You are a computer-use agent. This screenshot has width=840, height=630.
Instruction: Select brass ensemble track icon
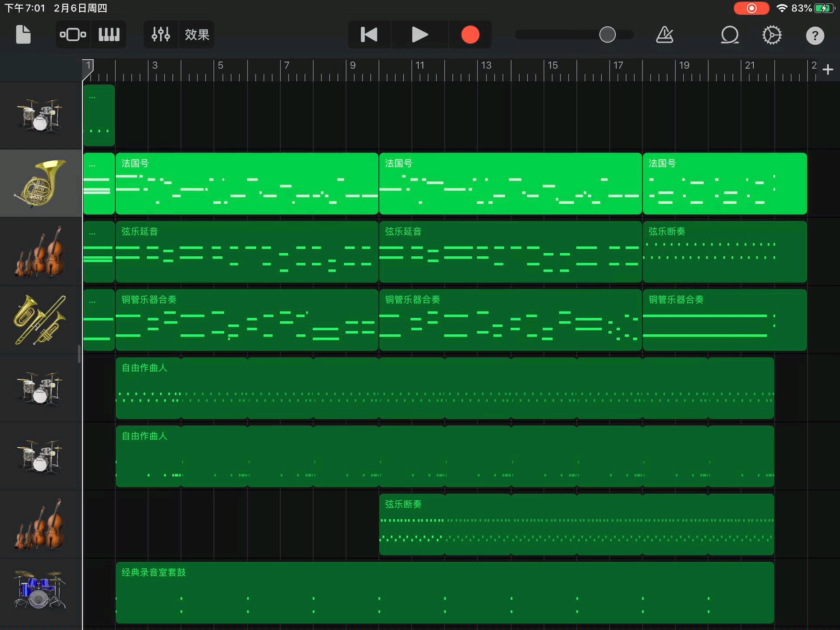tap(40, 320)
